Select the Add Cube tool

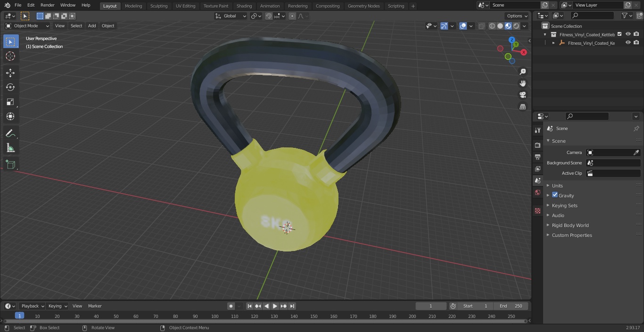10,165
